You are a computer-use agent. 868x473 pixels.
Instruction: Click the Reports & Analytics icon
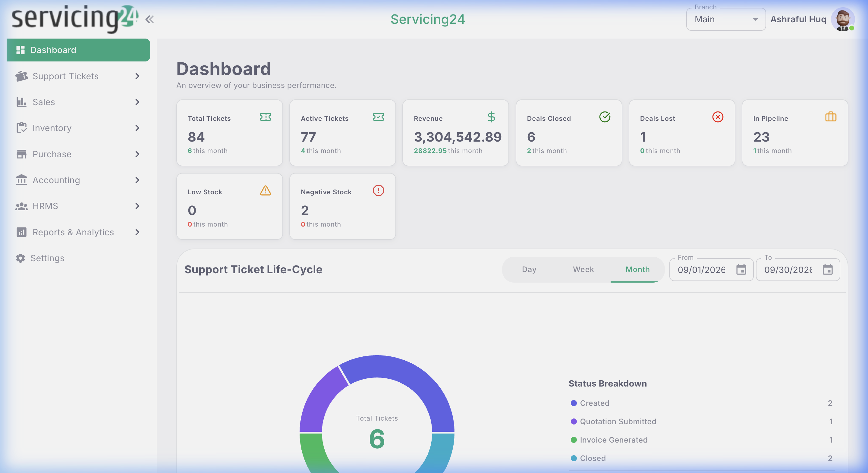point(22,232)
